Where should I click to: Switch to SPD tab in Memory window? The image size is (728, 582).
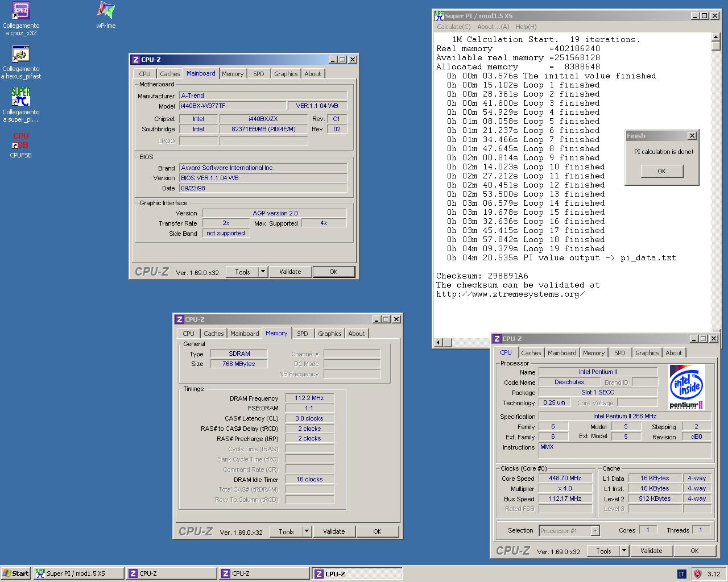[x=303, y=334]
